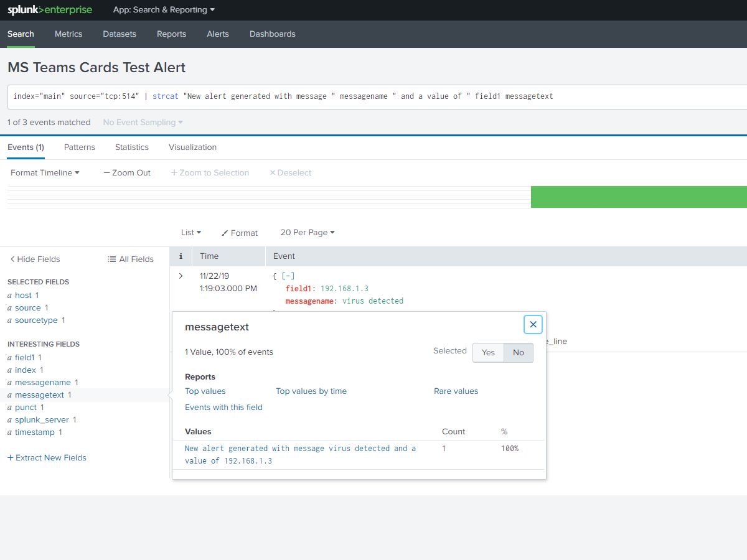Click inside the search query input
Viewport: 747px width, 560px height.
(x=377, y=96)
